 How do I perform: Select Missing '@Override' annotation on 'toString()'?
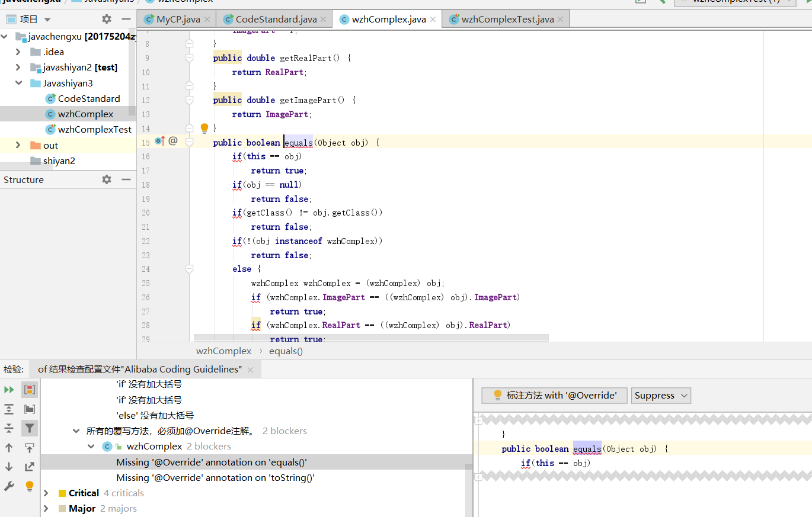[215, 477]
